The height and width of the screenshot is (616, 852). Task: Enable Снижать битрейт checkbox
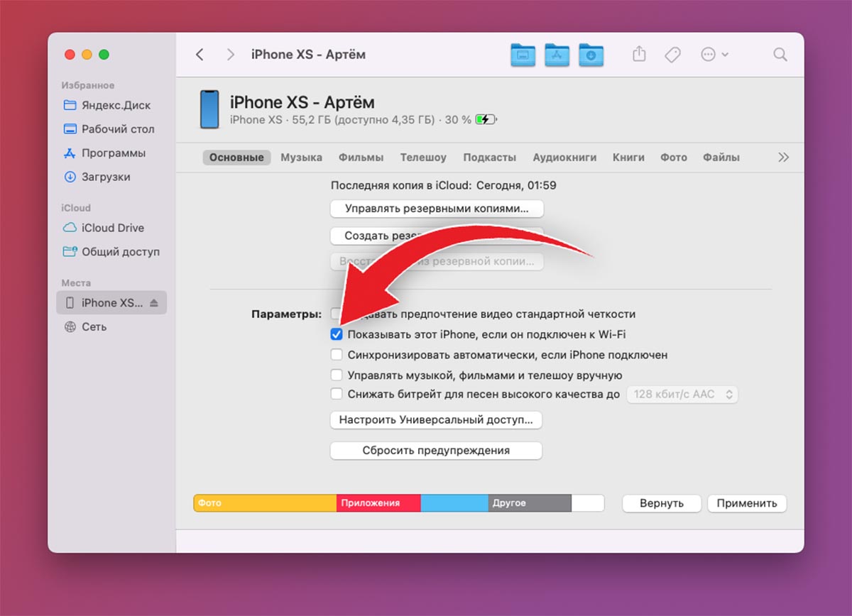click(337, 395)
